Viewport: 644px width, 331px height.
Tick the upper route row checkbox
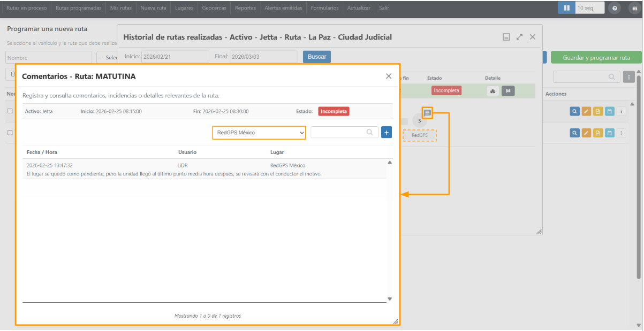click(x=10, y=111)
